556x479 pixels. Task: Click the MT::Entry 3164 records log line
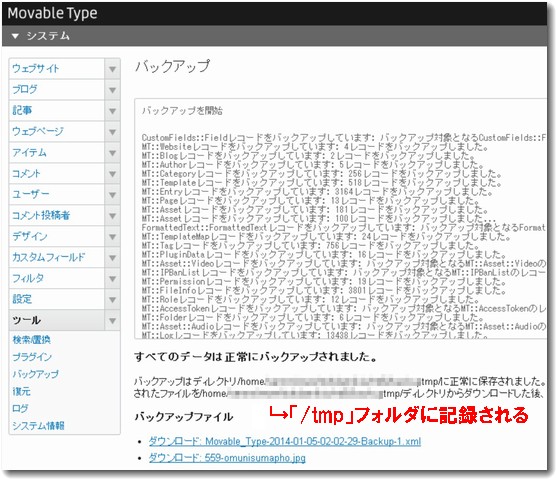point(317,192)
